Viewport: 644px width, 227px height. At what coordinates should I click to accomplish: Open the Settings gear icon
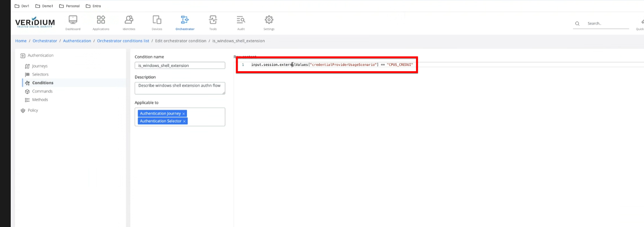click(x=269, y=20)
